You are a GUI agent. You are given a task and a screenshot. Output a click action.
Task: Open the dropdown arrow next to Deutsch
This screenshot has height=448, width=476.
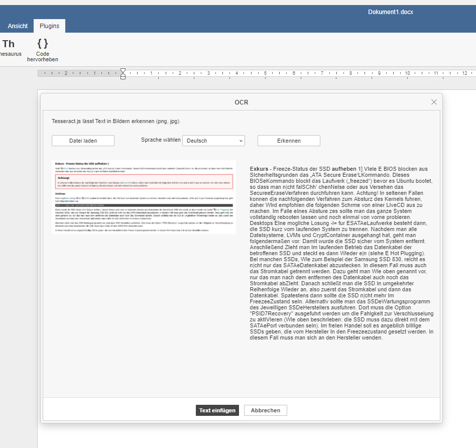point(241,141)
